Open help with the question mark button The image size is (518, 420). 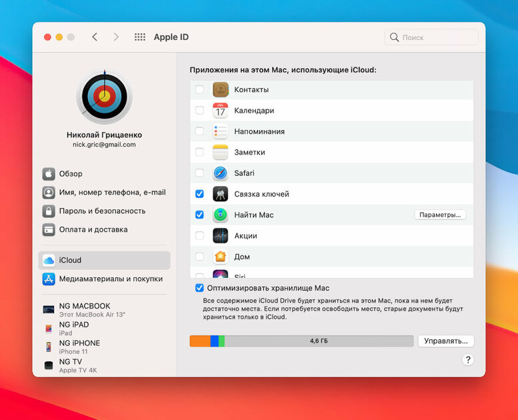pyautogui.click(x=468, y=360)
